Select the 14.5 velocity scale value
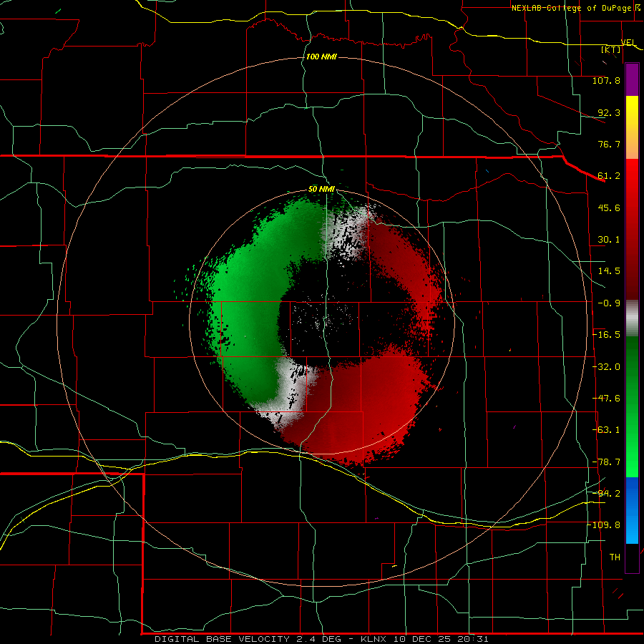Image resolution: width=644 pixels, height=644 pixels. [609, 271]
